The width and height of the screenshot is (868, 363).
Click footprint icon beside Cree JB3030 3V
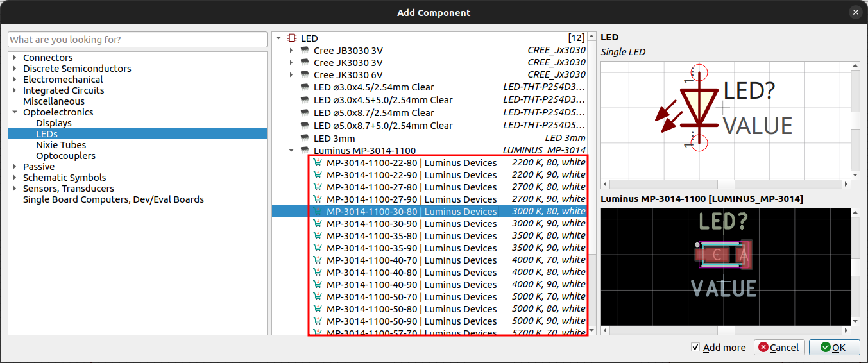305,51
